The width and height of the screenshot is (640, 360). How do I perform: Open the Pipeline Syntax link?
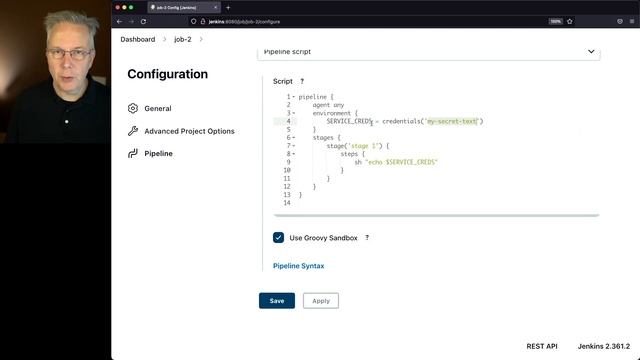[x=298, y=266]
